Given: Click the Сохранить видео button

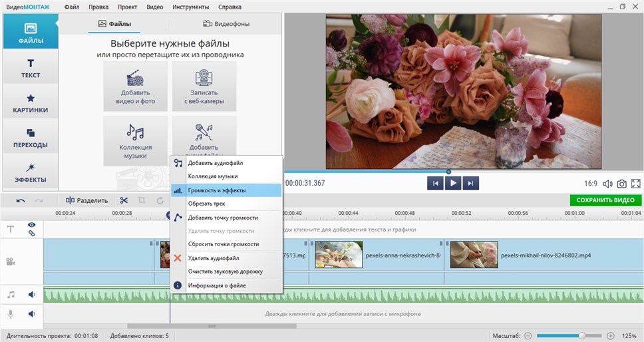Looking at the screenshot, I should (x=605, y=200).
